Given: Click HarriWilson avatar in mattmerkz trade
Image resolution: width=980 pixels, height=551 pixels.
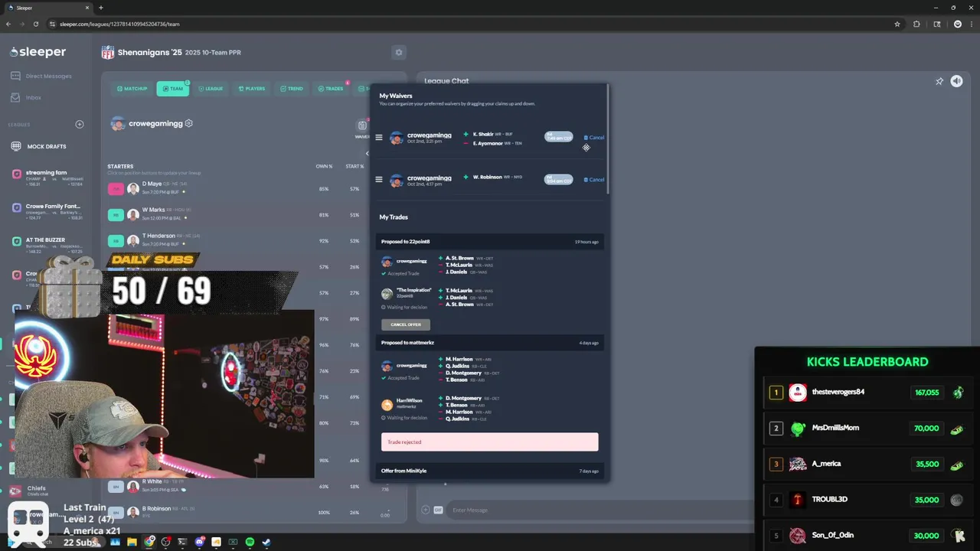Looking at the screenshot, I should click(387, 404).
